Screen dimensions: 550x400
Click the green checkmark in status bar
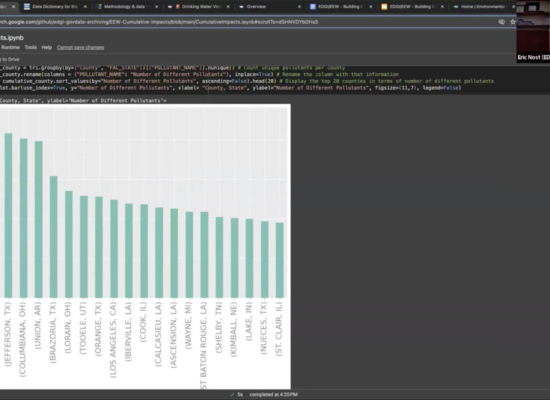click(x=232, y=394)
